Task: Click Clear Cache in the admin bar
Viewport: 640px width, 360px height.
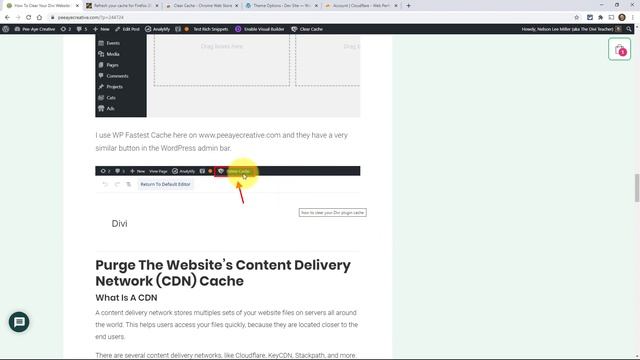Action: [307, 29]
